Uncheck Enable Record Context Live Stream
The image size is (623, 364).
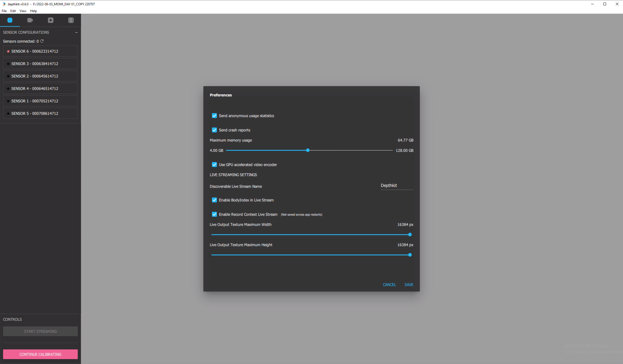(214, 214)
